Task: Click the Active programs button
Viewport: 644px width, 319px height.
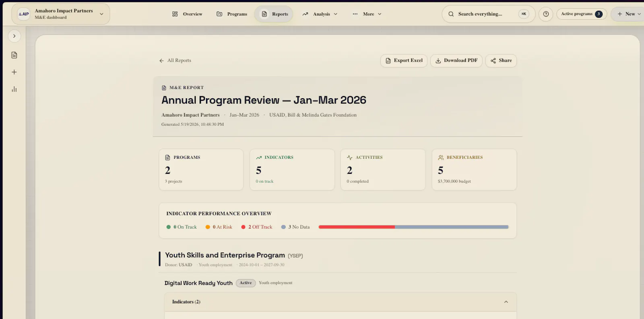Action: click(x=582, y=14)
